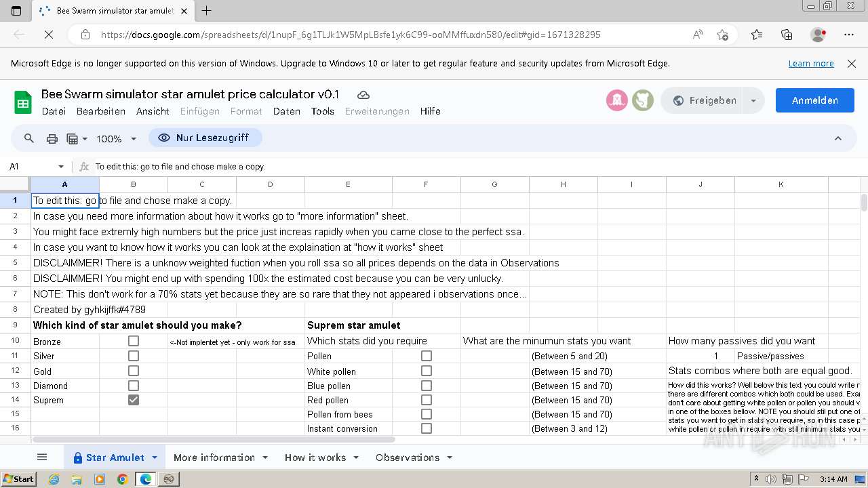Tick the White pollen checkbox
Image resolution: width=868 pixels, height=488 pixels.
coord(427,371)
